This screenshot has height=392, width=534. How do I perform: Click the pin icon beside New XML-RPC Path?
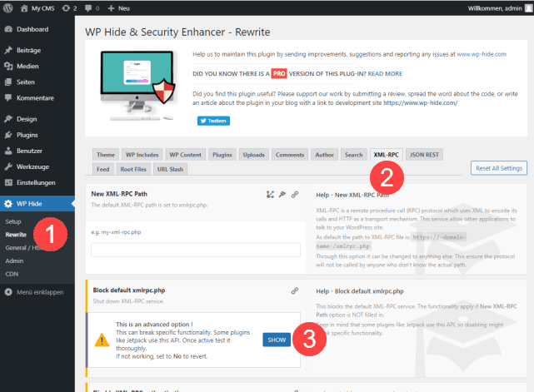[x=282, y=194]
